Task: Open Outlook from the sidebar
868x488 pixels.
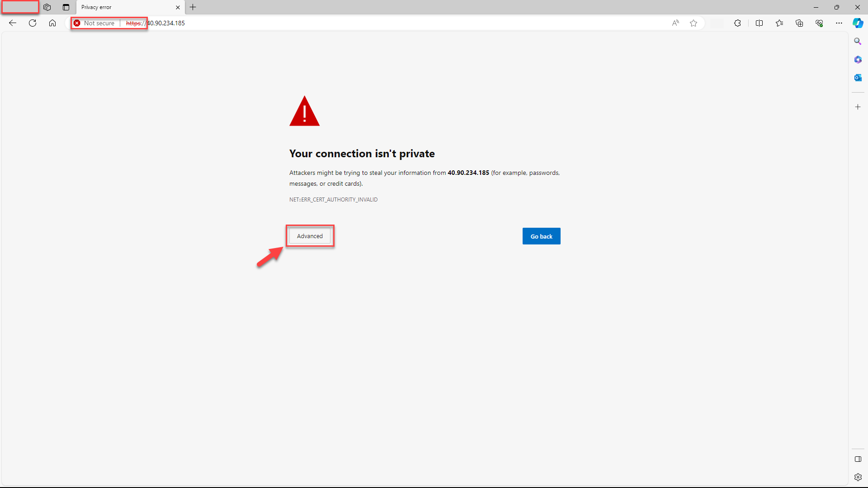Action: pyautogui.click(x=858, y=77)
